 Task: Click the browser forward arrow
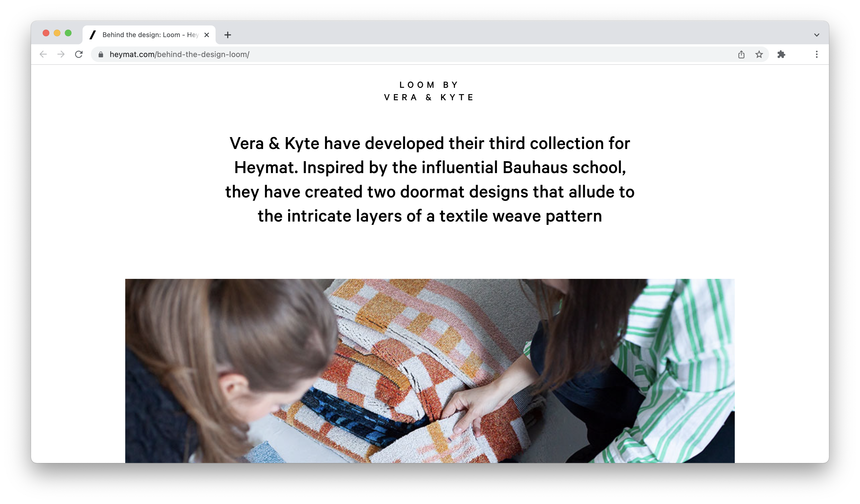click(x=61, y=54)
